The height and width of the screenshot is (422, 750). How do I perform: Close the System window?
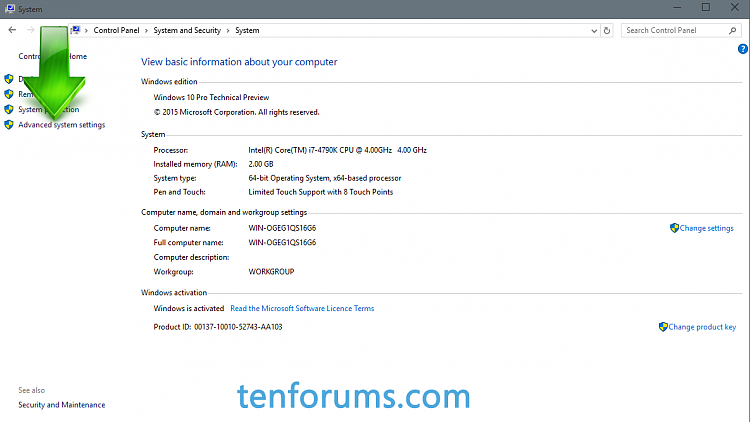click(735, 7)
